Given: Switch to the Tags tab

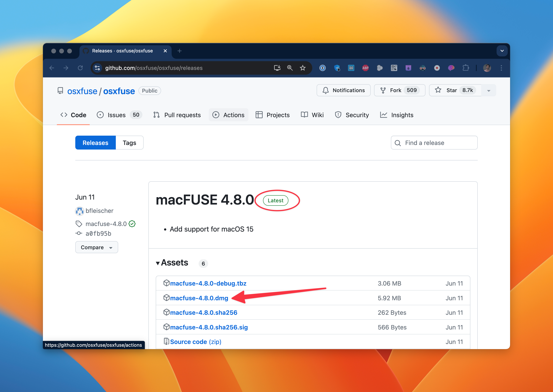Looking at the screenshot, I should click(129, 143).
